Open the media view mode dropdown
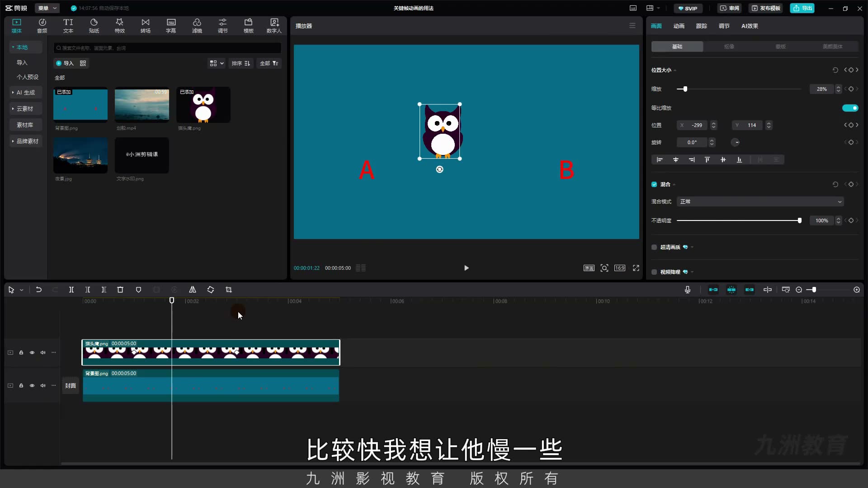This screenshot has height=488, width=868. tap(217, 63)
